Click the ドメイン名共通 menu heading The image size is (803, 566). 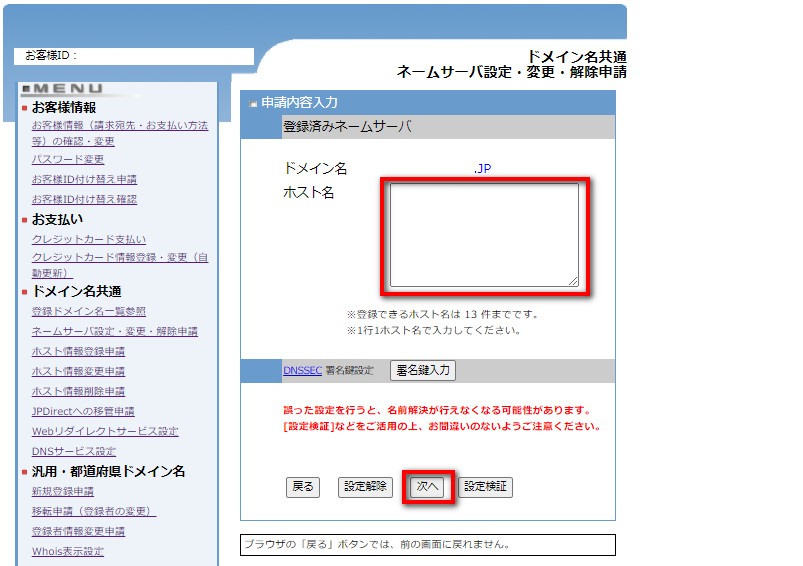point(77,291)
